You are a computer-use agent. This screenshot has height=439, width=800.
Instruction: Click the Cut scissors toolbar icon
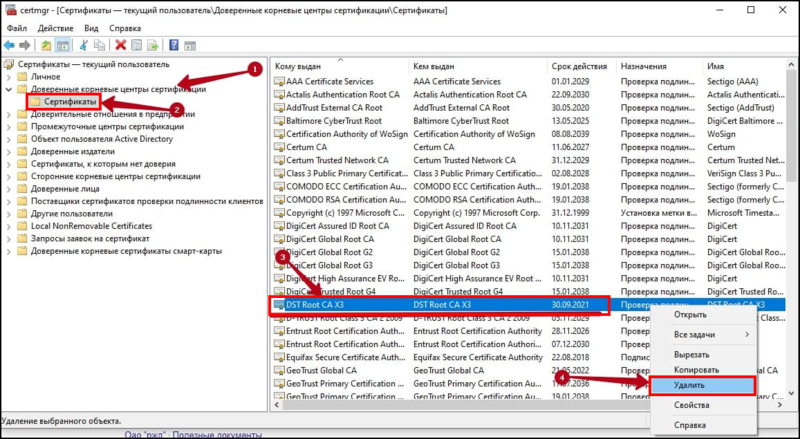point(84,45)
